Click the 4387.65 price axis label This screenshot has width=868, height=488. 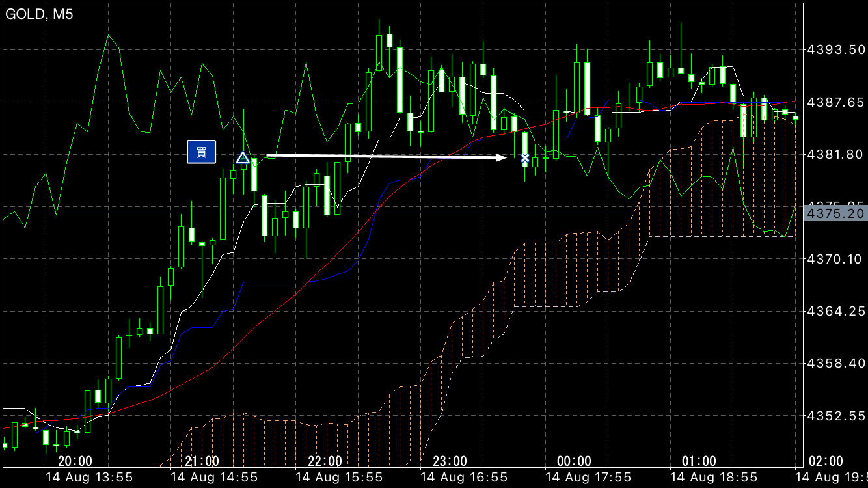(x=835, y=102)
